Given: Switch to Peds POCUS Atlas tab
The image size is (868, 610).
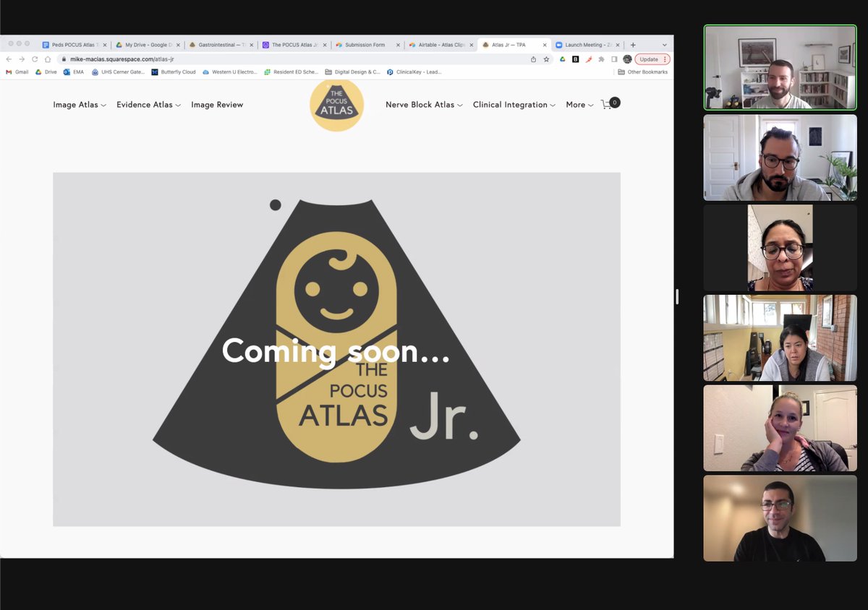Looking at the screenshot, I should point(74,45).
